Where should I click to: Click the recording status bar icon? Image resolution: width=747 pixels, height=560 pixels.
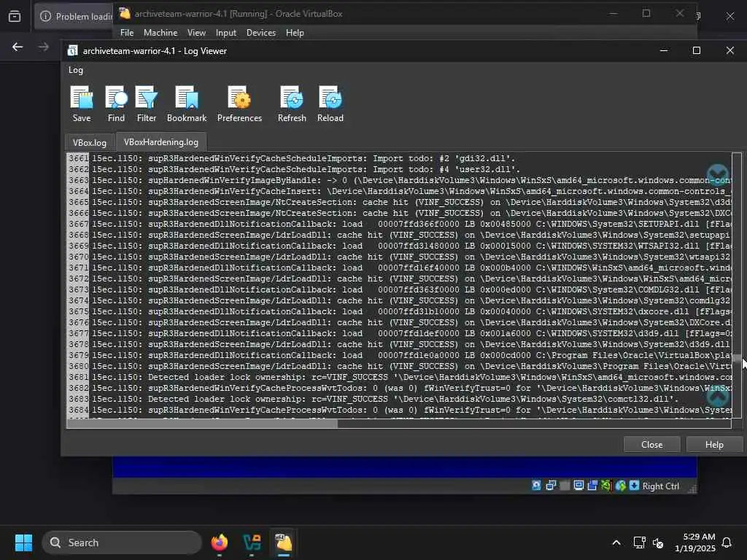click(x=606, y=485)
